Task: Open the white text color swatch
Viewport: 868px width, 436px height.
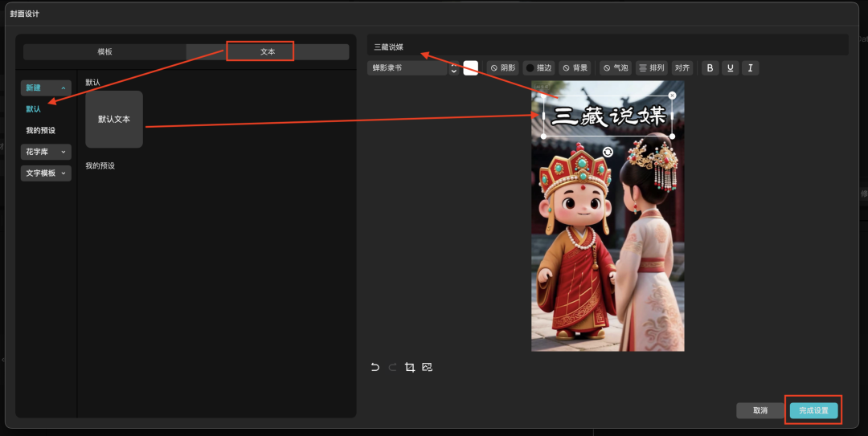Action: (x=470, y=68)
